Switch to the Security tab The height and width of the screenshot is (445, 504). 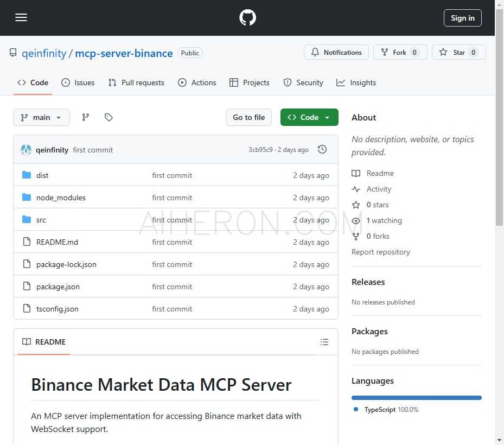pyautogui.click(x=303, y=82)
